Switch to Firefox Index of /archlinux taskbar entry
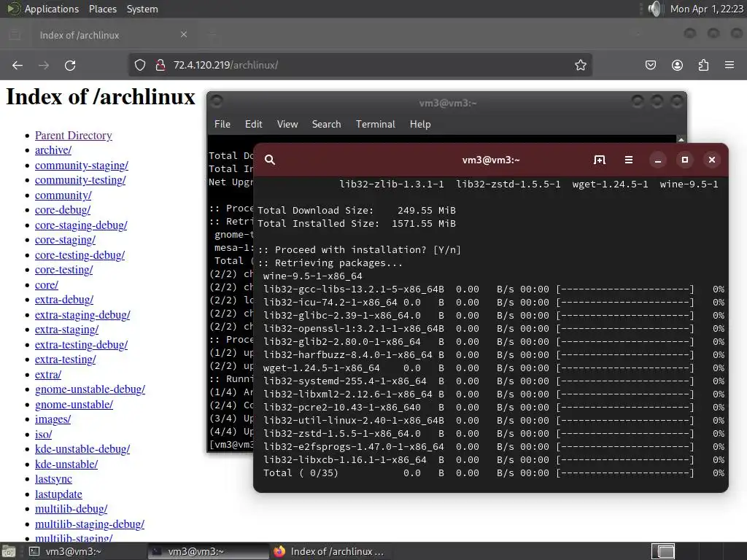Image resolution: width=747 pixels, height=560 pixels. click(331, 551)
